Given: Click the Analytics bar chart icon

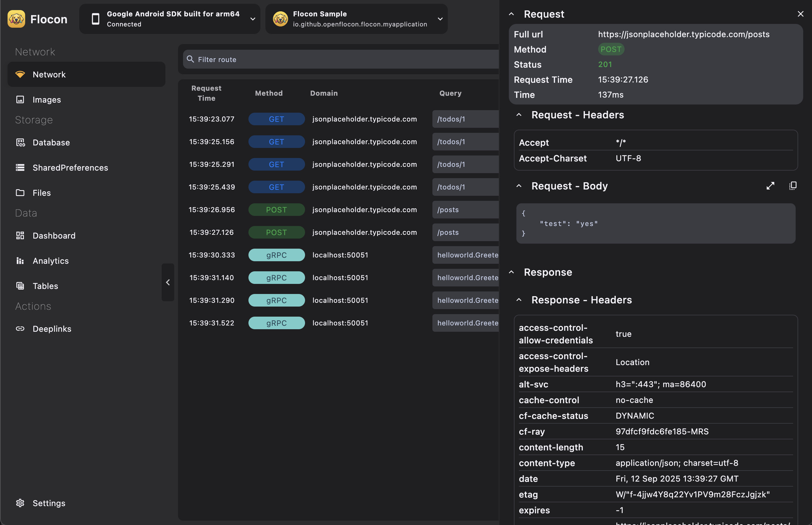Looking at the screenshot, I should point(20,261).
